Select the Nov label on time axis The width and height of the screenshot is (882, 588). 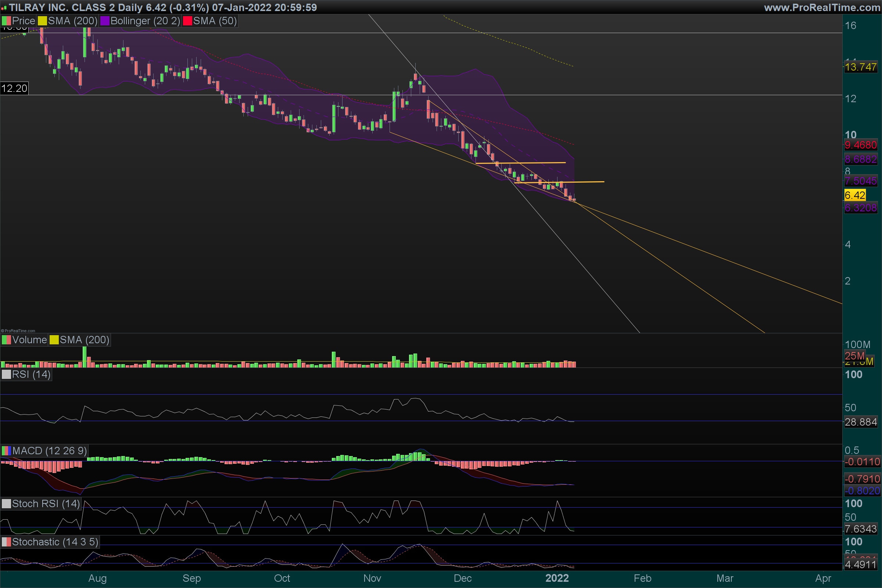[x=372, y=578]
